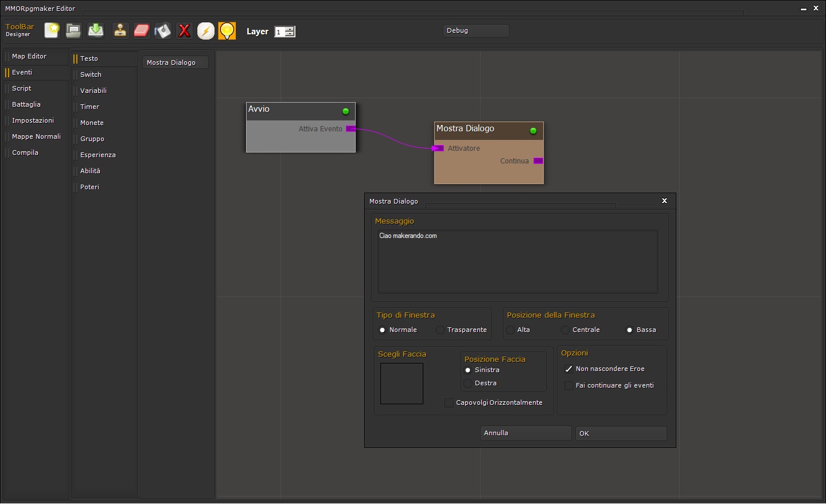
Task: Open the Script section
Action: 36,88
